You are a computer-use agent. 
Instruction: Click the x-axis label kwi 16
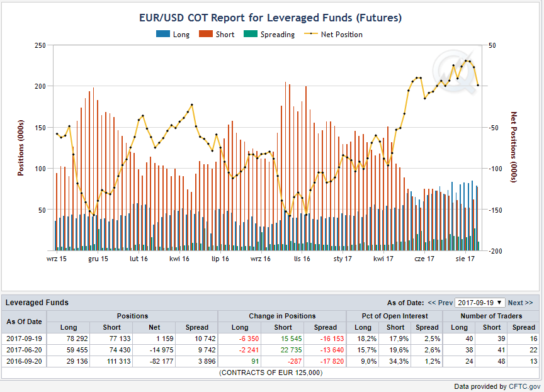pyautogui.click(x=179, y=259)
